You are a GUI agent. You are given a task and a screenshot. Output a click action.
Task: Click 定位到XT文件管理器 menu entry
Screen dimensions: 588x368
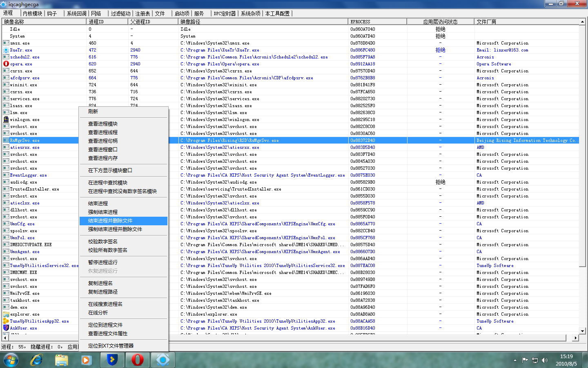[124, 346]
